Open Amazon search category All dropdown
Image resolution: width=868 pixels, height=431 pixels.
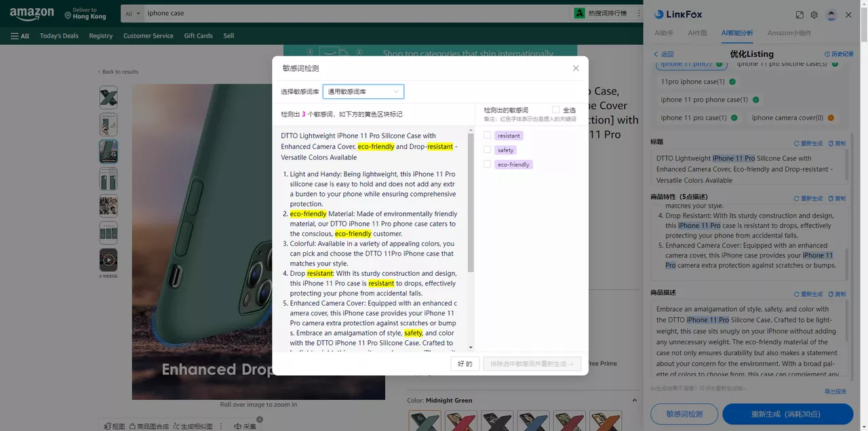coord(134,13)
